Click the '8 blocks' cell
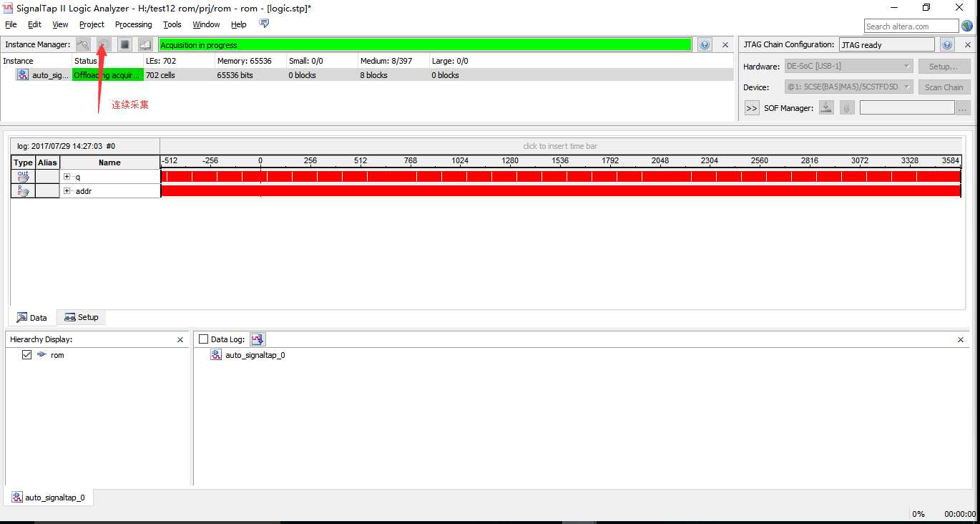Viewport: 980px width, 524px height. tap(393, 75)
